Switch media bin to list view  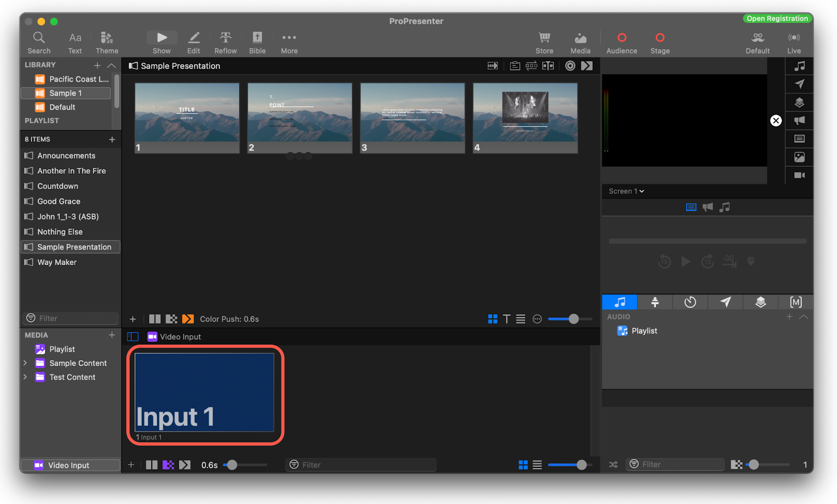coord(537,465)
